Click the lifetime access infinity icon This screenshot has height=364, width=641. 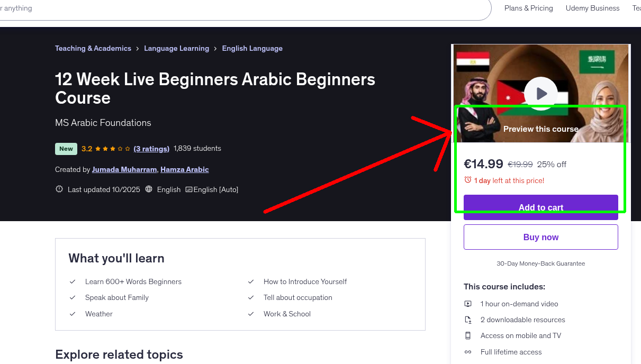468,352
